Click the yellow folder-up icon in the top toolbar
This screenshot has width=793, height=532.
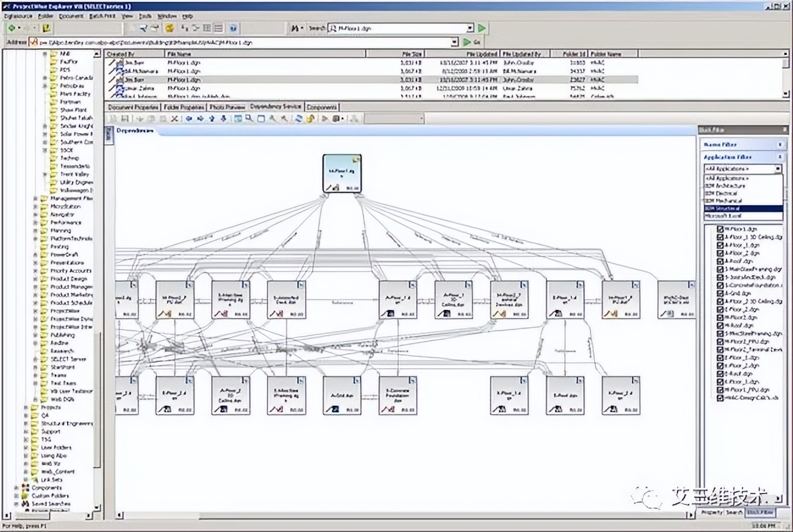[47, 28]
